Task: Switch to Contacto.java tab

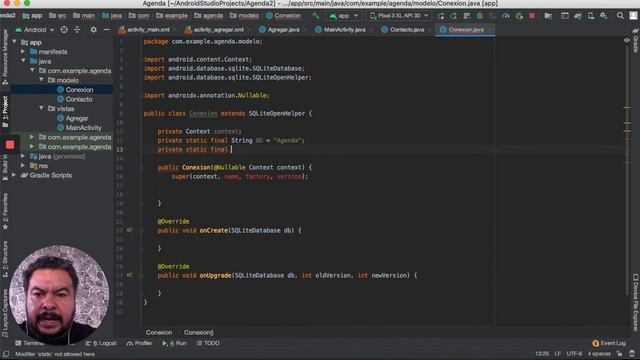Action: pos(406,30)
